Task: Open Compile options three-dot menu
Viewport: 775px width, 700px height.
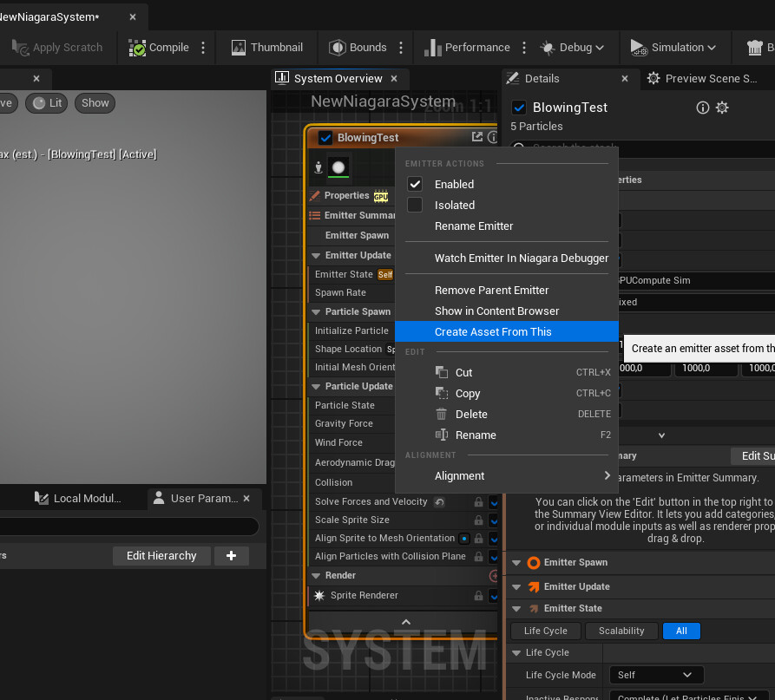Action: [203, 48]
